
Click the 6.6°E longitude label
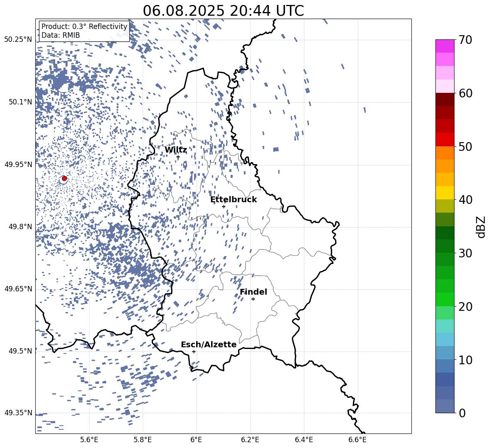[357, 440]
